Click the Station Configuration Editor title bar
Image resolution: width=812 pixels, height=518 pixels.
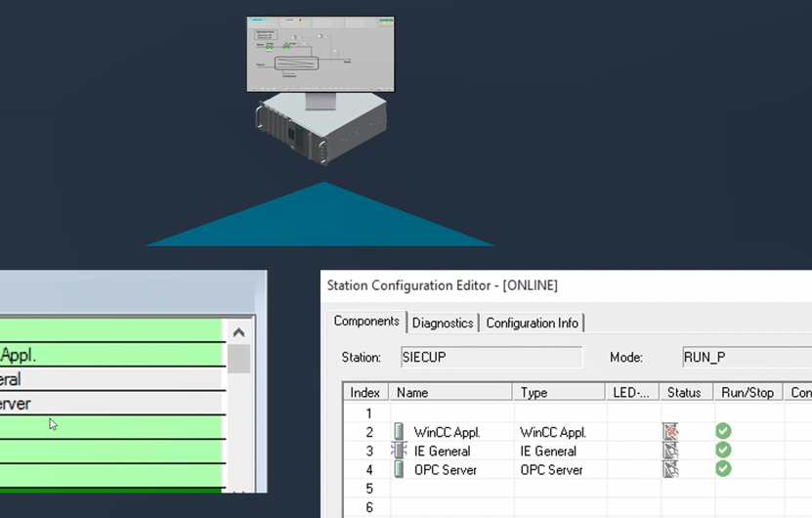point(566,285)
